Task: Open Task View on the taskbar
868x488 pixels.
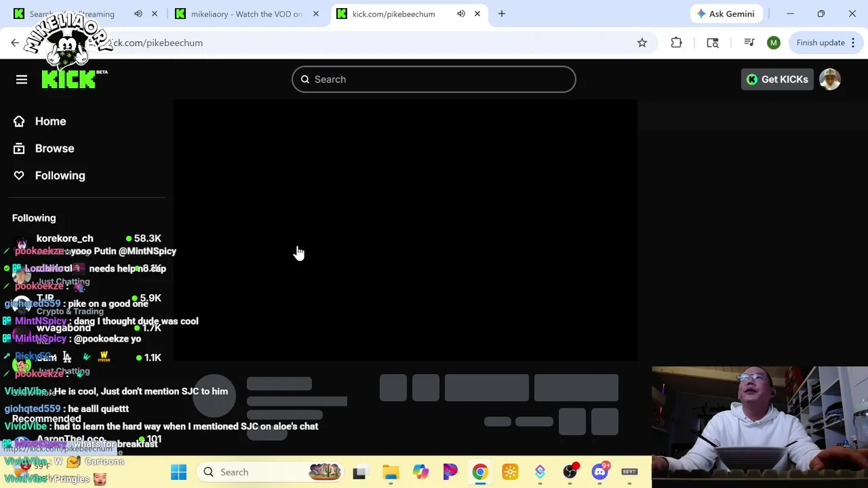Action: click(x=359, y=472)
